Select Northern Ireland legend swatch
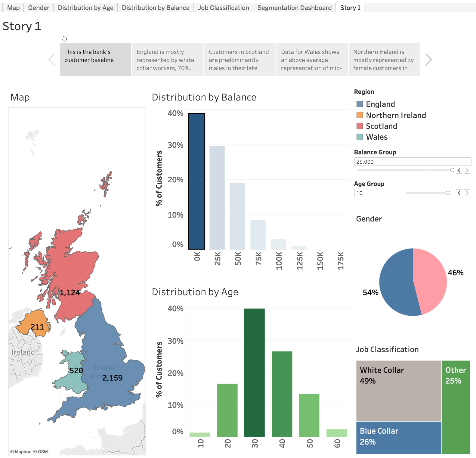476x458 pixels. click(x=360, y=115)
